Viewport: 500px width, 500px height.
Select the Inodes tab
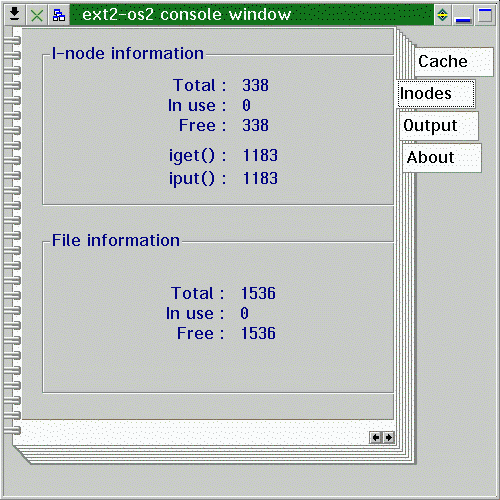coord(436,94)
